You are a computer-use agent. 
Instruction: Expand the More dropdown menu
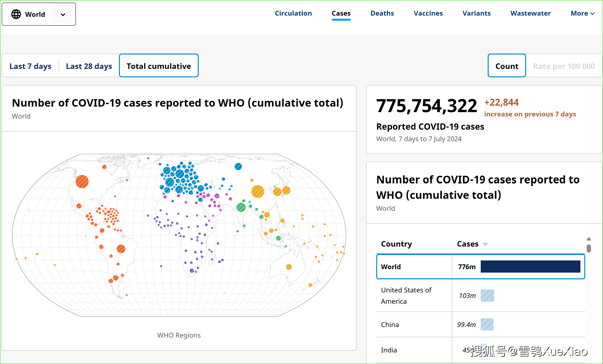click(x=582, y=13)
